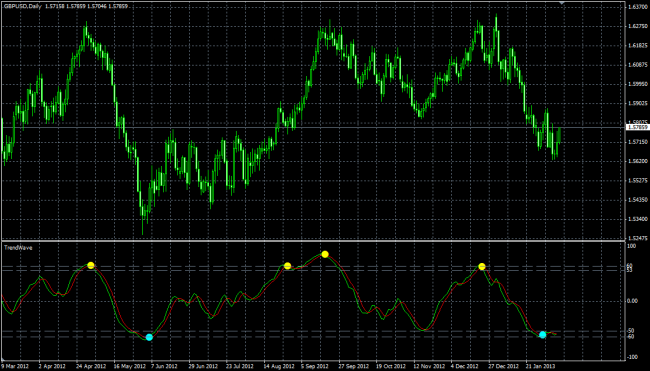The width and height of the screenshot is (650, 371).
Task: Click the 5 Sep 2012 date label
Action: pos(314,366)
